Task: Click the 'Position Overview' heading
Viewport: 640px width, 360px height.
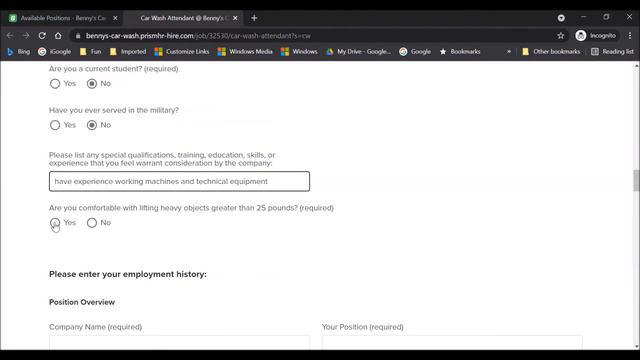Action: click(x=82, y=302)
